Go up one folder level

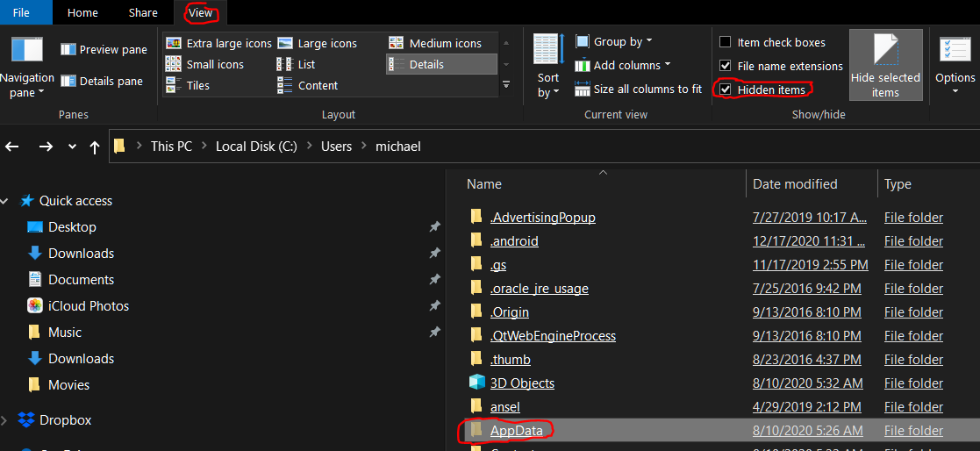click(x=95, y=147)
